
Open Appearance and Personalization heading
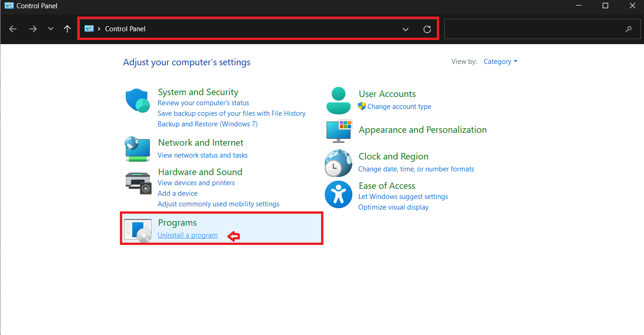point(423,130)
